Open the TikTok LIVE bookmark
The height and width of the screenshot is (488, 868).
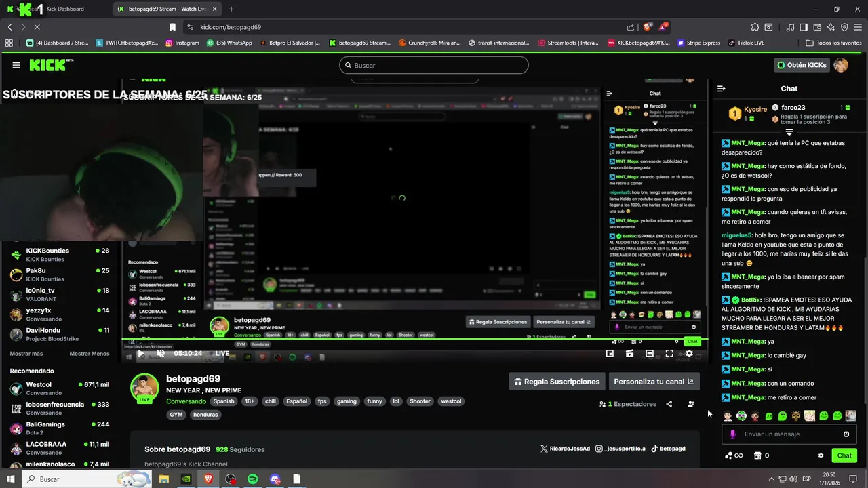pyautogui.click(x=746, y=43)
